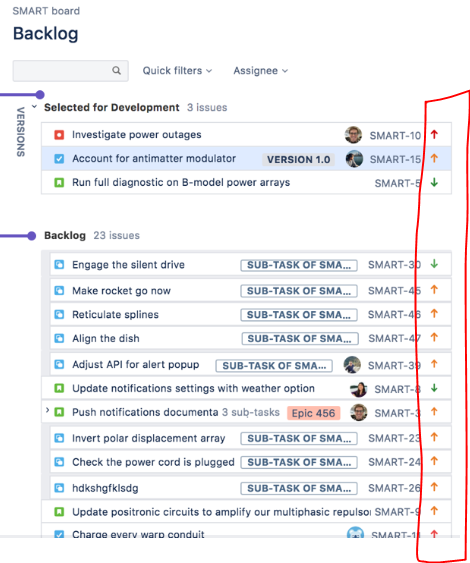
Task: Click the sub-task parent label of Reticulate splines
Action: click(x=299, y=315)
